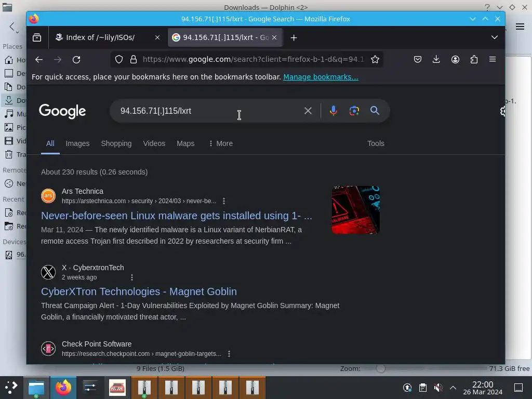532x399 pixels.
Task: Click the Firefox forward arrow
Action: [x=58, y=60]
